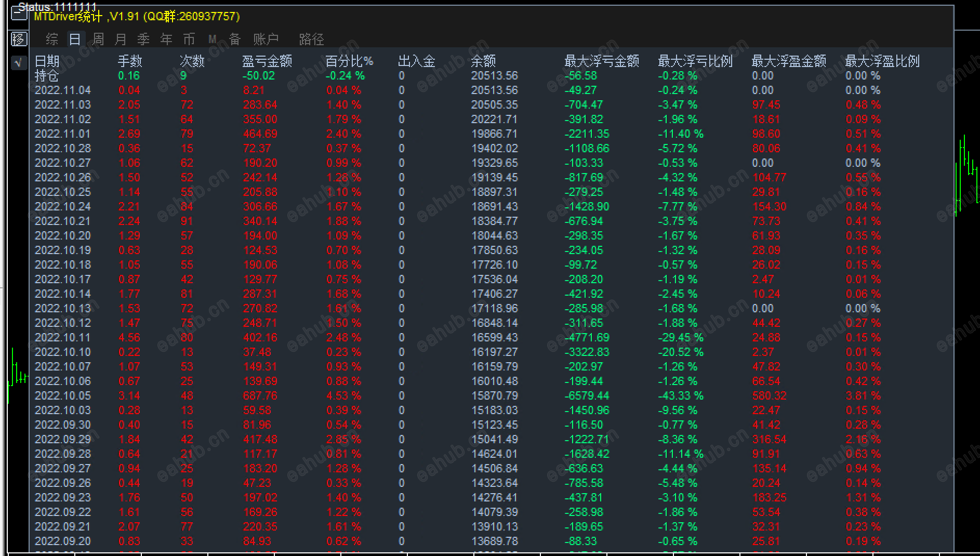Image resolution: width=980 pixels, height=556 pixels.
Task: Collapse the MTDriver statistics panel with the minus box
Action: pos(19,12)
